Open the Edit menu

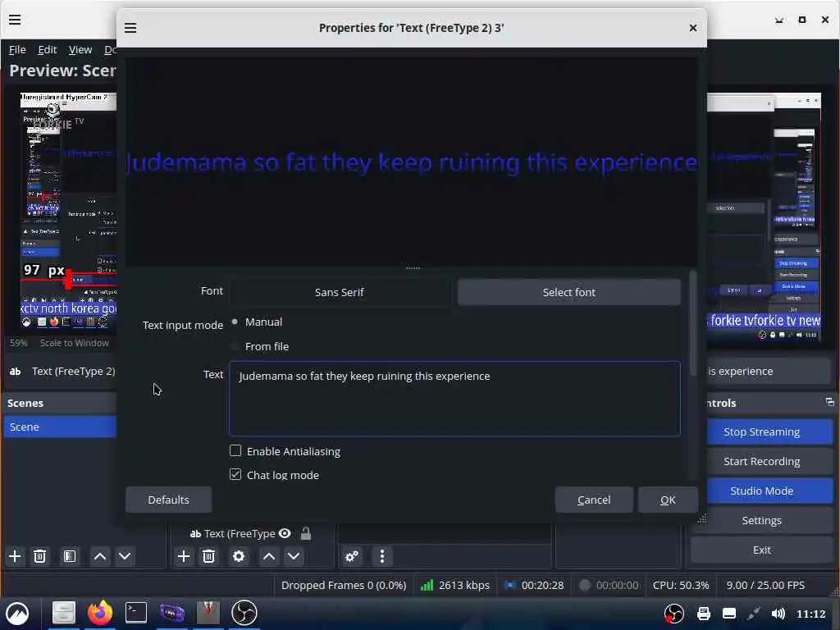[x=47, y=50]
